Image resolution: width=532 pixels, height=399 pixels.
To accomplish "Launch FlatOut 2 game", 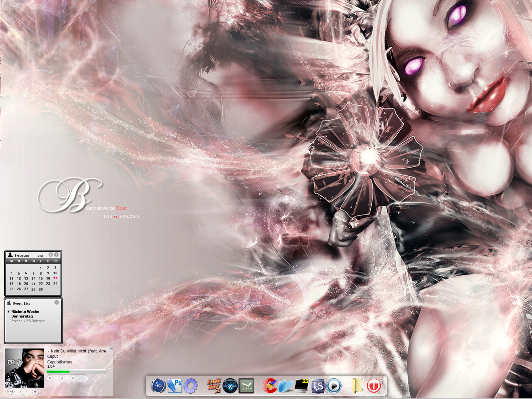I will pyautogui.click(x=214, y=386).
